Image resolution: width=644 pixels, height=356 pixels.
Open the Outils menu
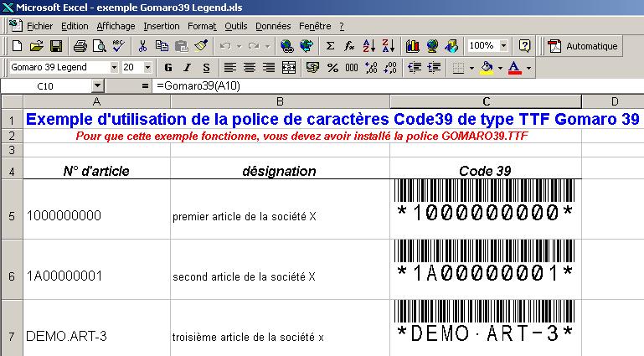[x=236, y=26]
